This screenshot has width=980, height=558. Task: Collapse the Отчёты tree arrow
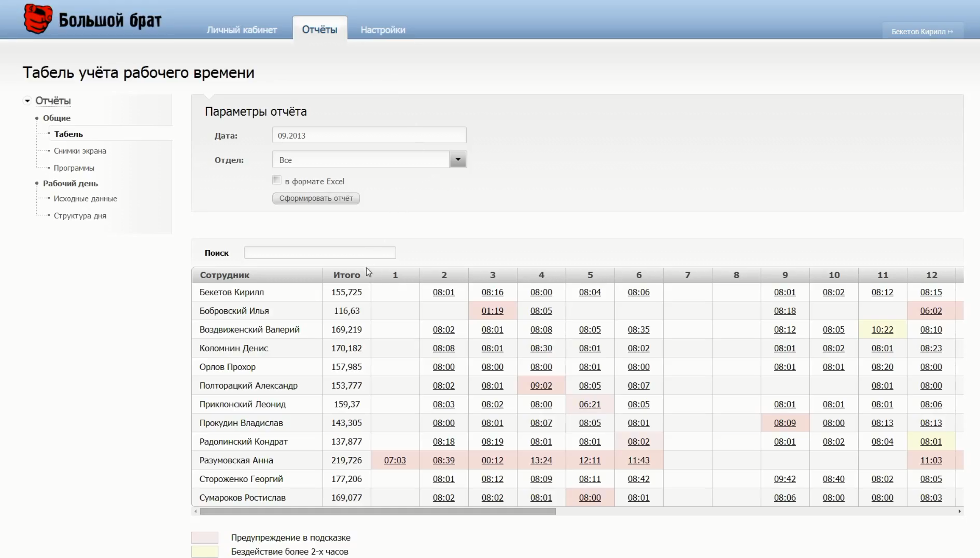(x=27, y=101)
